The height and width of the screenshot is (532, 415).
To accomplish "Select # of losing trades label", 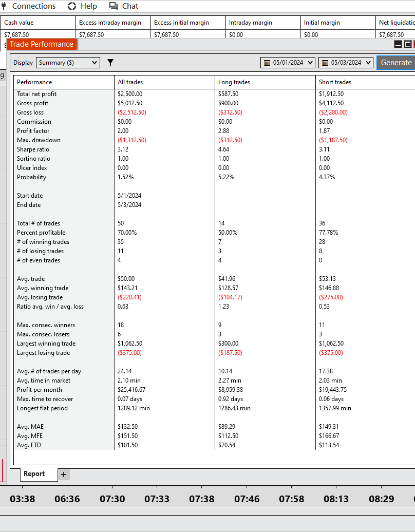I will coord(41,251).
